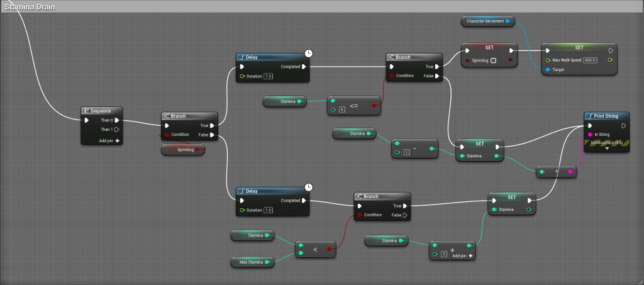Click the 1 value field in the subtract node
This screenshot has width=644, height=285.
click(407, 153)
